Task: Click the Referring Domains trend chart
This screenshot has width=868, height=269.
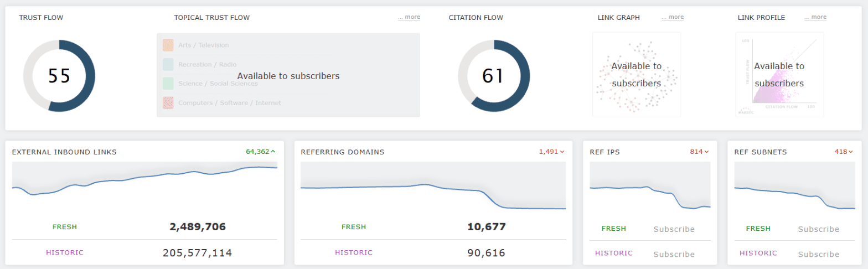Action: point(433,187)
